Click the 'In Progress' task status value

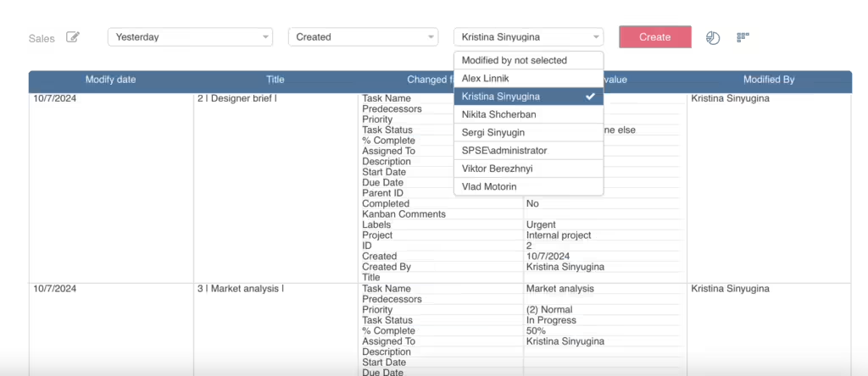[551, 320]
